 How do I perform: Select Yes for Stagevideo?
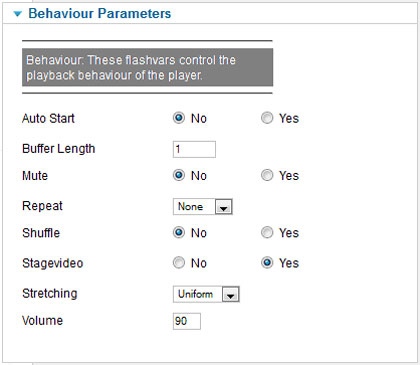[x=267, y=263]
